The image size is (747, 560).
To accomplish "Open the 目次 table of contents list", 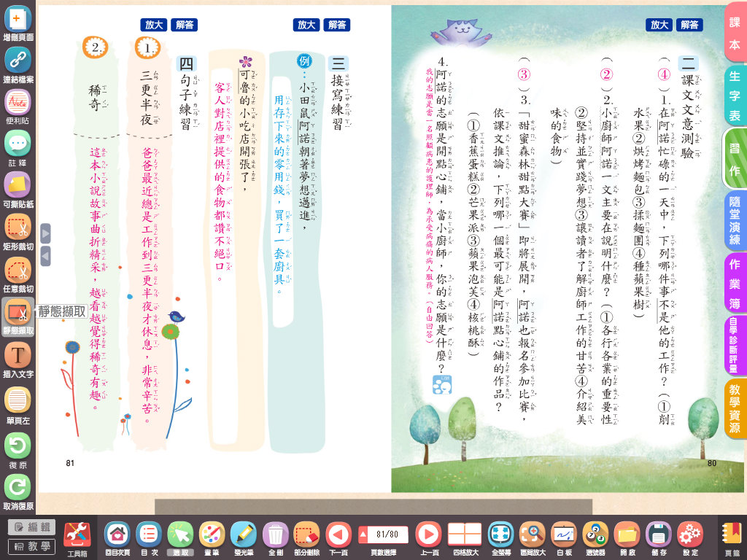I will pos(149,538).
